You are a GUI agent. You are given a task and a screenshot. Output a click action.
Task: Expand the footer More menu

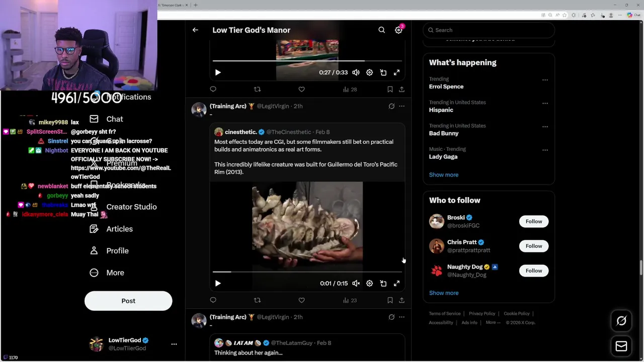(493, 323)
